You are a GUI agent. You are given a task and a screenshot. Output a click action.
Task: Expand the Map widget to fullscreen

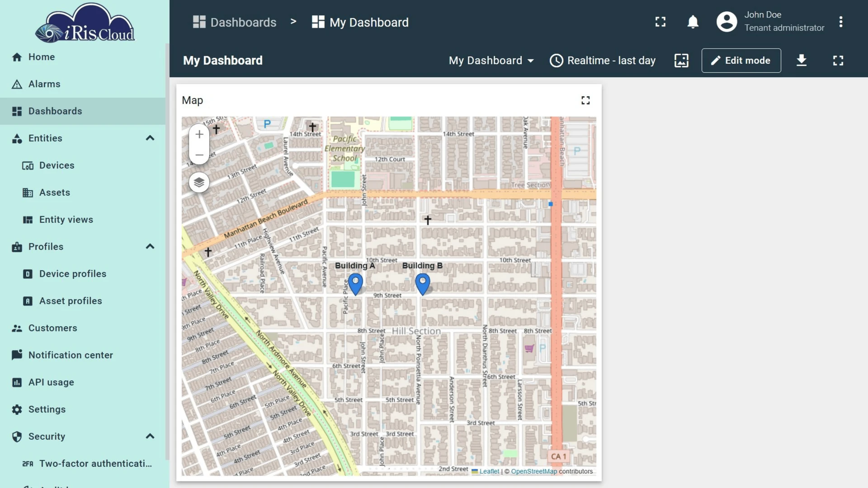pyautogui.click(x=585, y=100)
